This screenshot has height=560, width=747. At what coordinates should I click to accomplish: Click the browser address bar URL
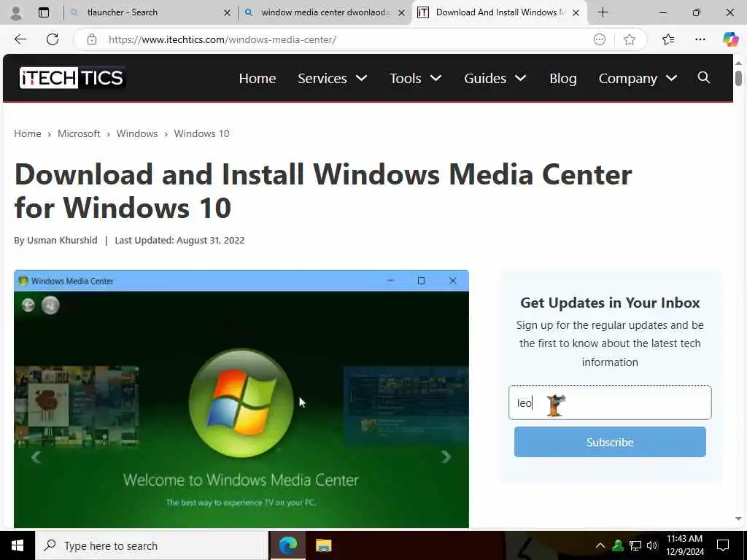tap(222, 39)
